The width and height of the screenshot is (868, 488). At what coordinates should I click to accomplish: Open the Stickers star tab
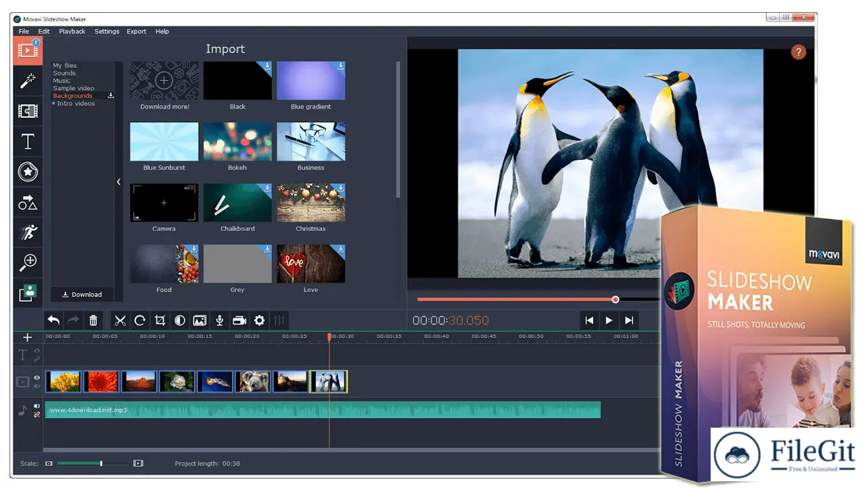28,172
